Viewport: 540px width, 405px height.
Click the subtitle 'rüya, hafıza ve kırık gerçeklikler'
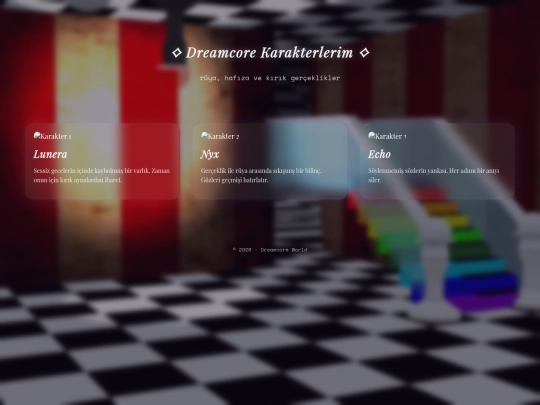[270, 78]
